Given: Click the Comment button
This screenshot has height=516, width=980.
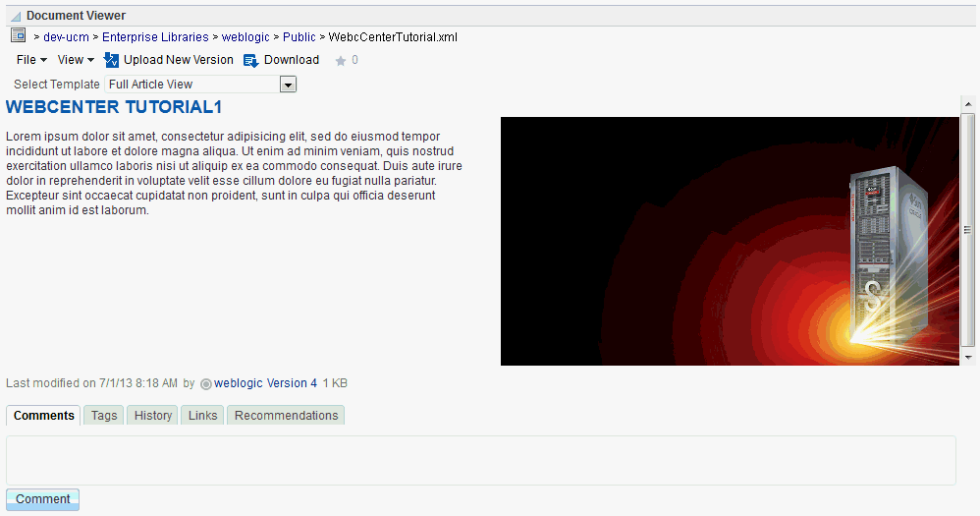Looking at the screenshot, I should tap(42, 499).
